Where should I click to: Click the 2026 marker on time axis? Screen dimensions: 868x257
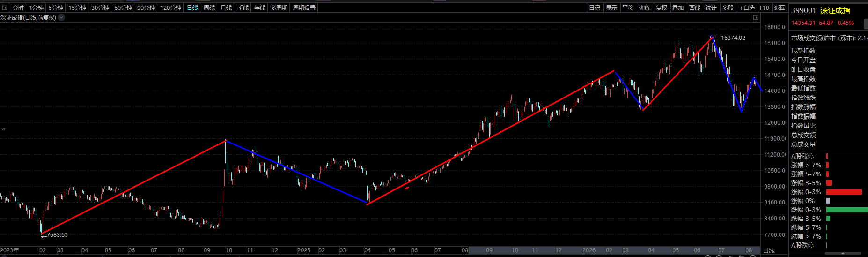pyautogui.click(x=589, y=250)
